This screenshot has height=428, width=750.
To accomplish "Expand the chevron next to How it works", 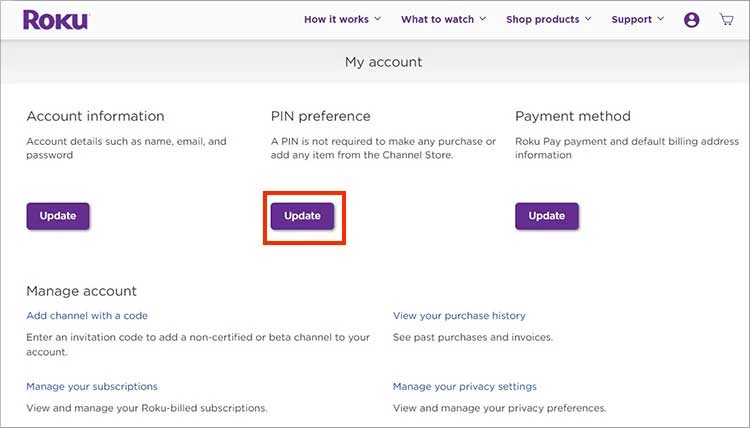I will 377,19.
